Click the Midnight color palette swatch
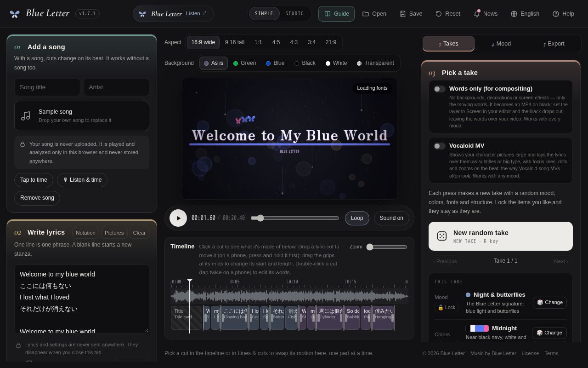Image resolution: width=588 pixels, height=368 pixels. 477,328
